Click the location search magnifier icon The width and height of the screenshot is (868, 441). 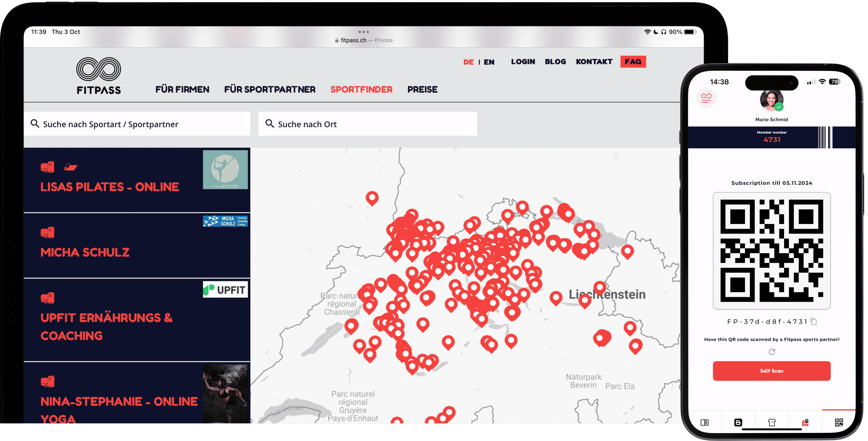click(270, 123)
